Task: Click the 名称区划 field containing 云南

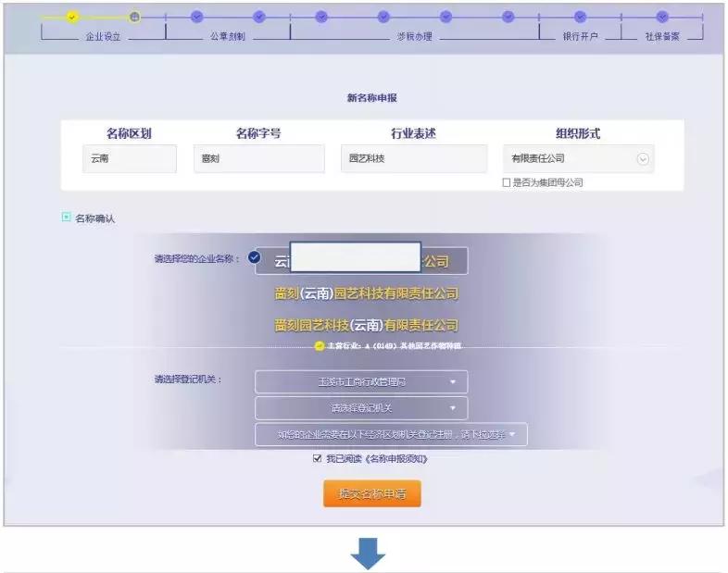Action: pos(130,158)
